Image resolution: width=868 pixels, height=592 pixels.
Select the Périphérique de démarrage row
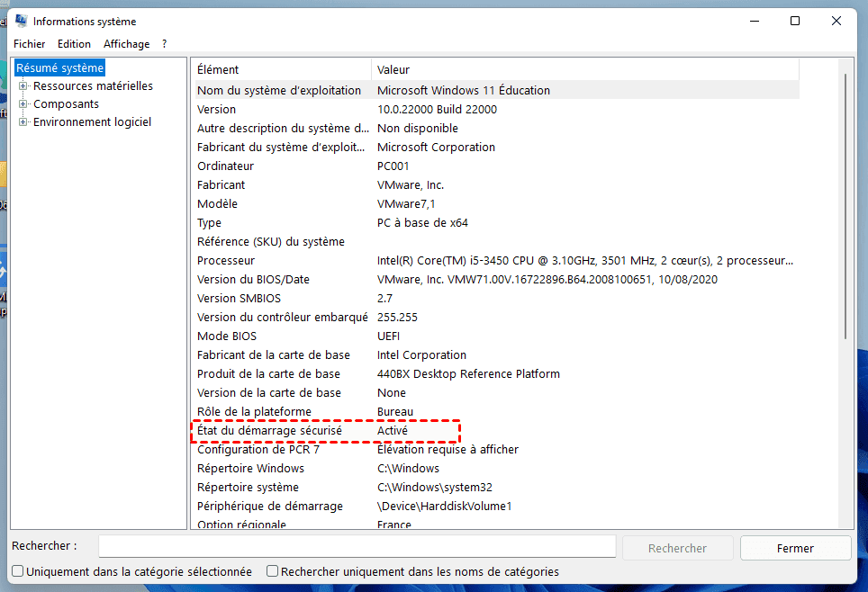tap(497, 507)
